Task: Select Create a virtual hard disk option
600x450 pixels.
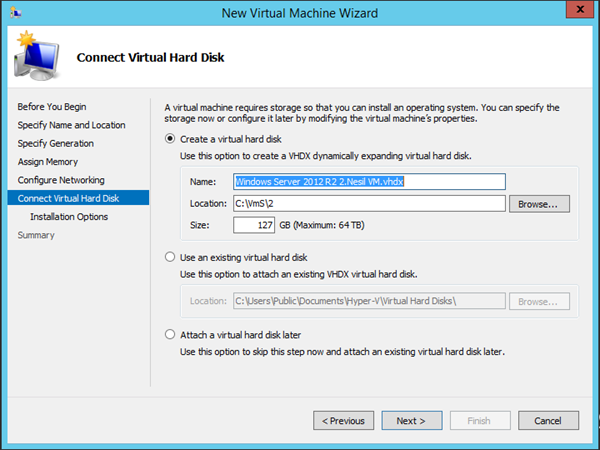Action: point(170,139)
